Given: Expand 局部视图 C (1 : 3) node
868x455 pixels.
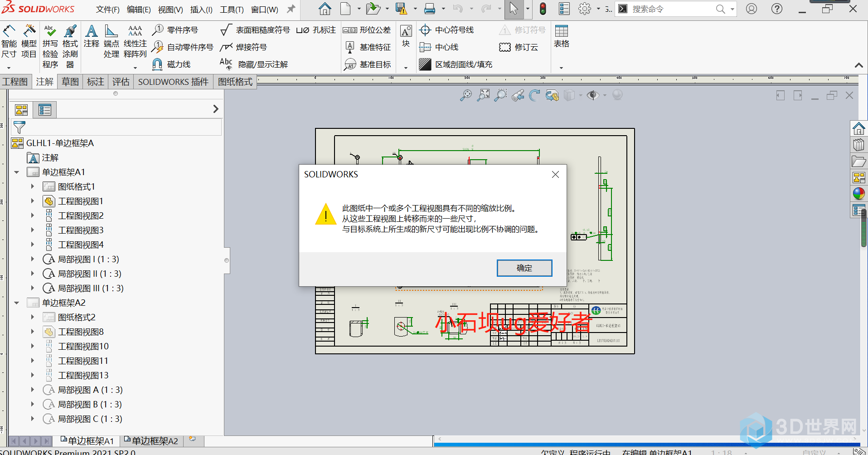Looking at the screenshot, I should pyautogui.click(x=33, y=419).
